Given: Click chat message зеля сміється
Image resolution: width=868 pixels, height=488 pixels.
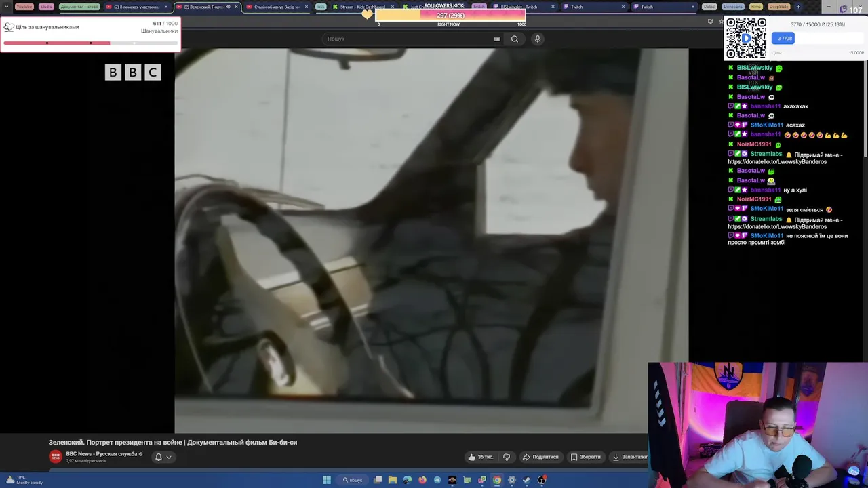Looking at the screenshot, I should pos(809,210).
